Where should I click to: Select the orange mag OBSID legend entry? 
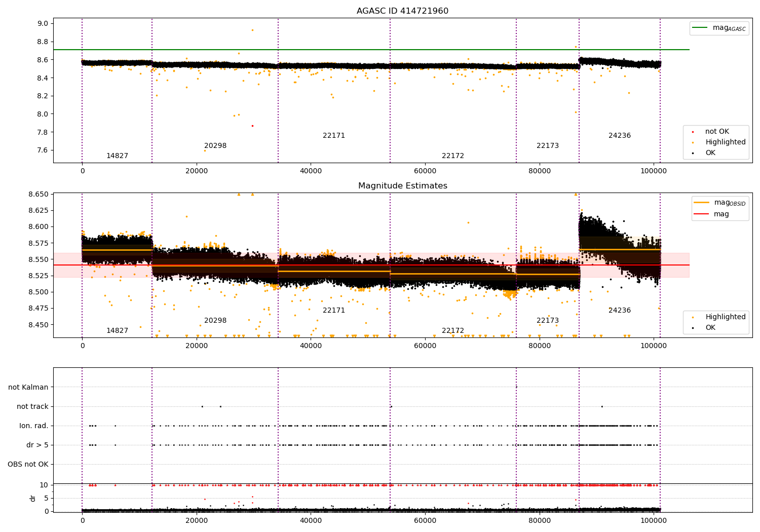[719, 203]
